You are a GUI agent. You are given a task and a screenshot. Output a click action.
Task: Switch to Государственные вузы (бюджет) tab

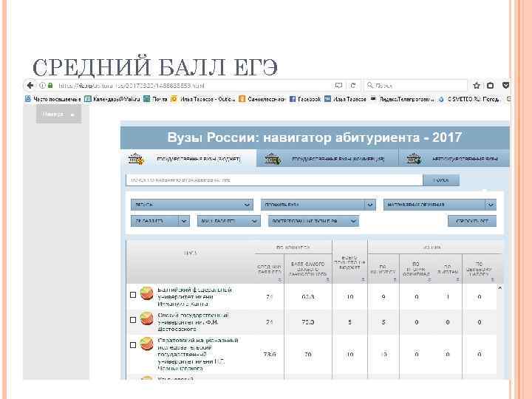coord(188,159)
